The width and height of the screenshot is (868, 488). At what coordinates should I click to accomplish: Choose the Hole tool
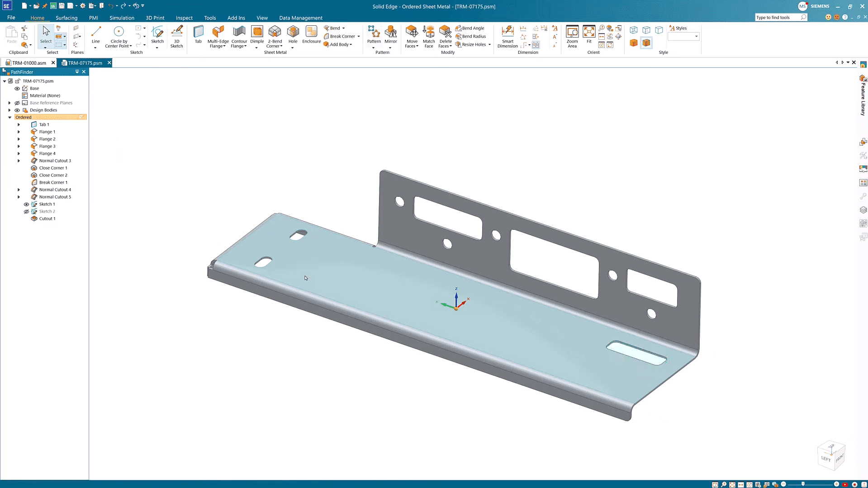click(293, 34)
